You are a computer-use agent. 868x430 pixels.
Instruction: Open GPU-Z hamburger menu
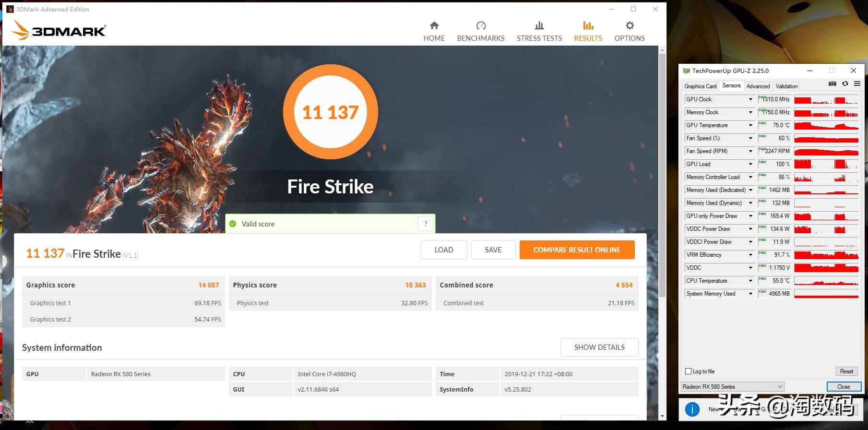[857, 84]
